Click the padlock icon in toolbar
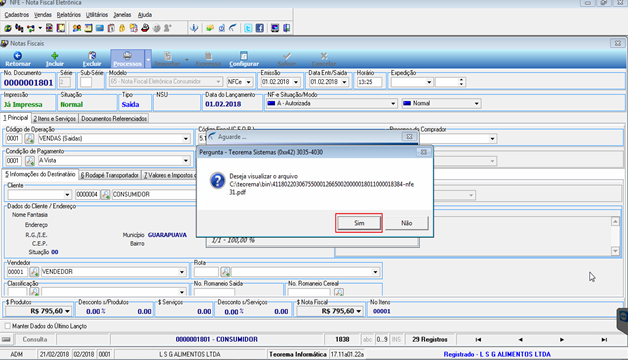Screen dimensions: 628x360 122,28
